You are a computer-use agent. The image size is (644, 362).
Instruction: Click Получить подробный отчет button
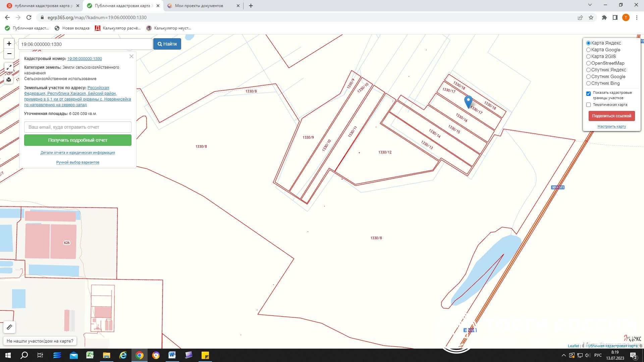pyautogui.click(x=78, y=140)
